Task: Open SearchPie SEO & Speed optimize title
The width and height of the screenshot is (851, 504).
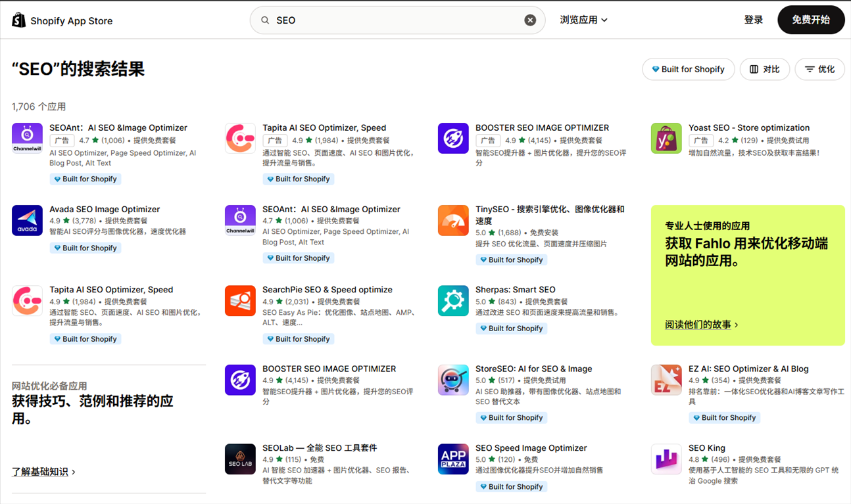Action: click(328, 290)
